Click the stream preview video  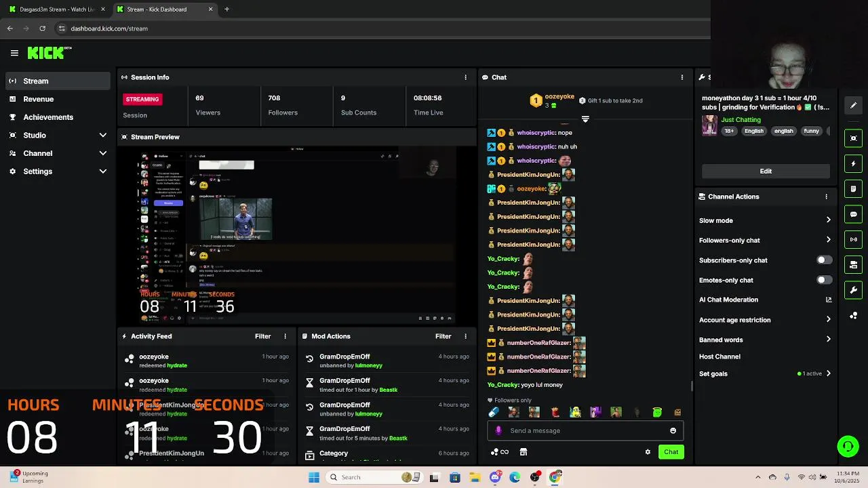click(297, 235)
